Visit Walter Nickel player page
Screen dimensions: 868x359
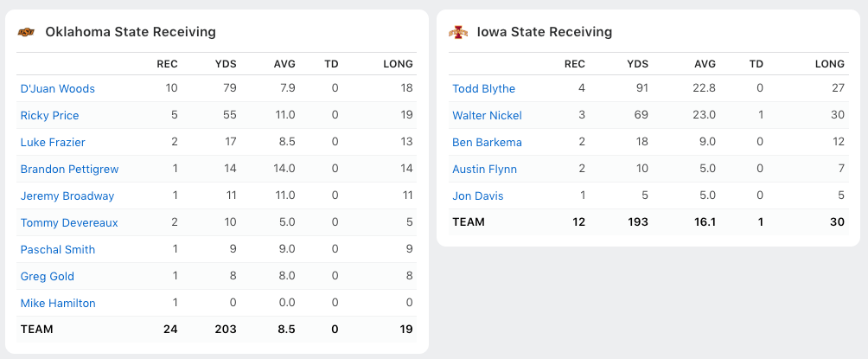click(x=488, y=116)
